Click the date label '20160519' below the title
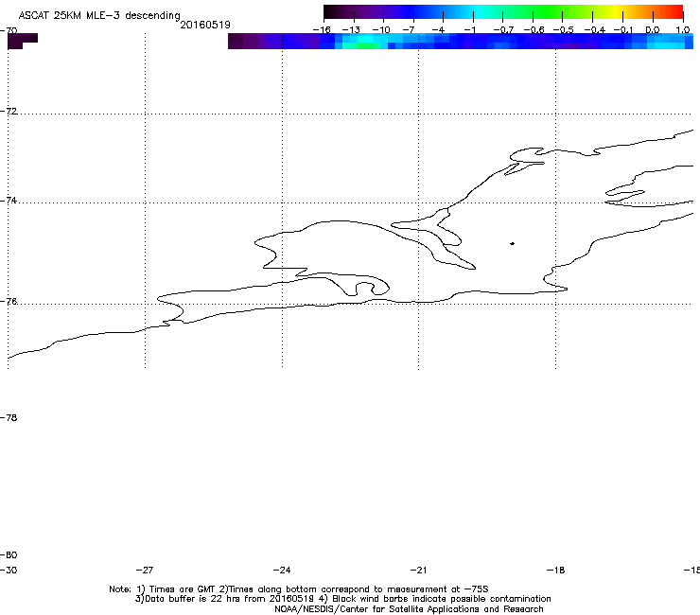Screen dimensions: 700x615 tap(205, 25)
